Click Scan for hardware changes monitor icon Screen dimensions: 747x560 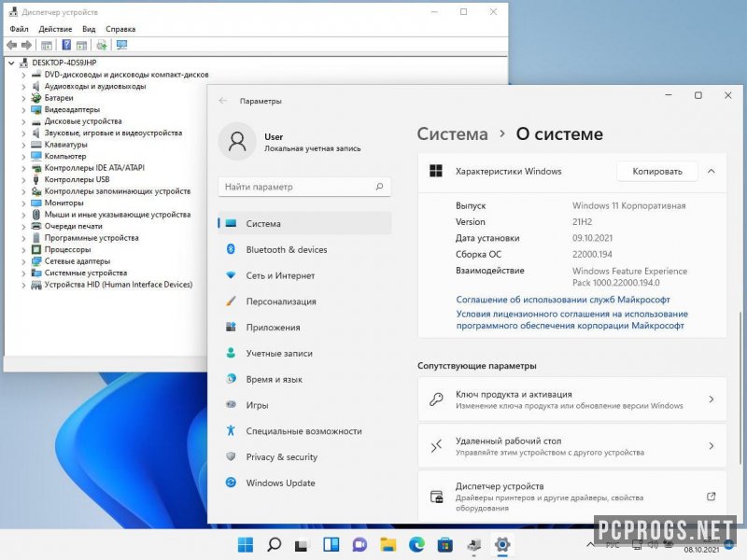[x=122, y=45]
